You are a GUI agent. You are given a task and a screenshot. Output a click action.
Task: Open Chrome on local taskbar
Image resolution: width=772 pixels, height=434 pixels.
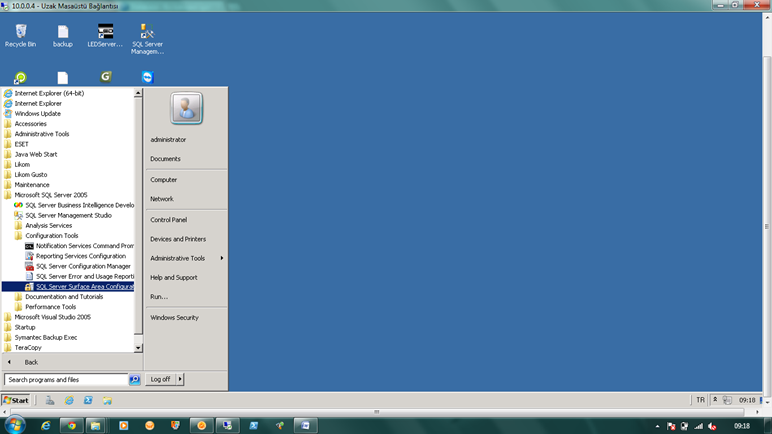(71, 426)
